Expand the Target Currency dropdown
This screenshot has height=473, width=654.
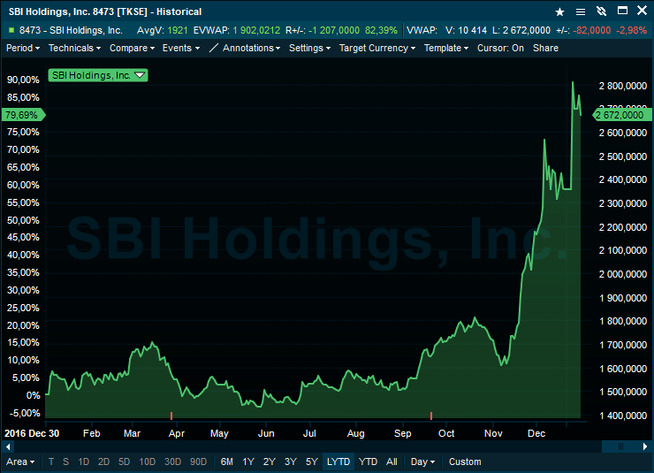pyautogui.click(x=377, y=48)
